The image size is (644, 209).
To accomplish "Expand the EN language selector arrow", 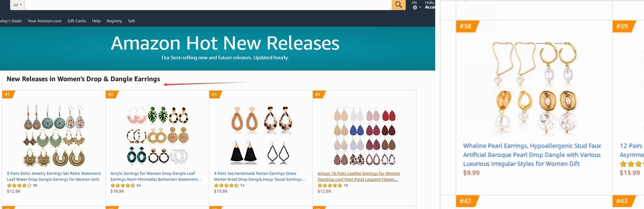I will (x=420, y=7).
